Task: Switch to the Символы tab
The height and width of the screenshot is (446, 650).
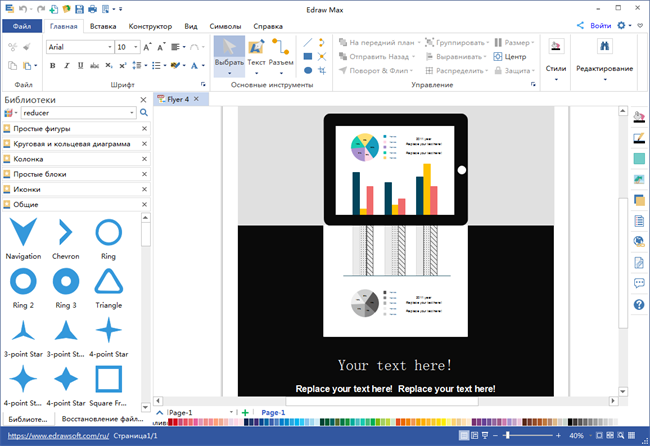Action: tap(225, 26)
